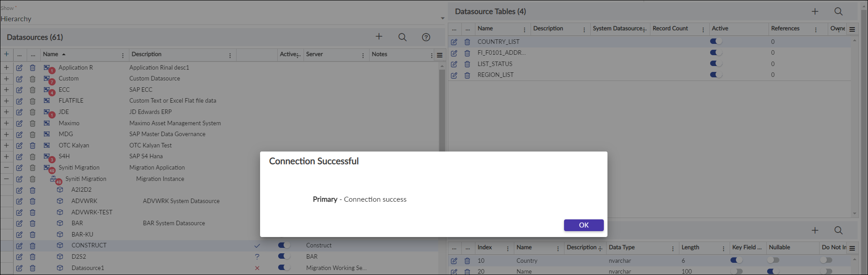Select the BAR-KU datasource
This screenshot has width=868, height=275.
coord(82,234)
